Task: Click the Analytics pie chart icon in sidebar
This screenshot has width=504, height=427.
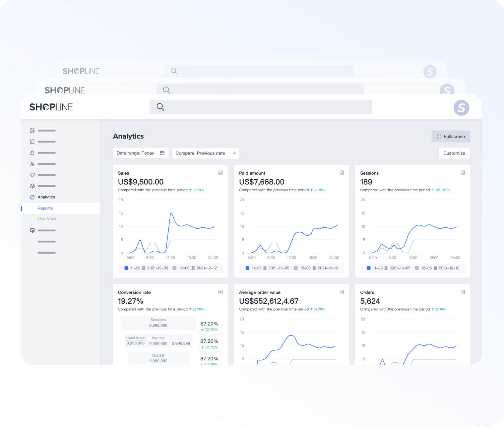Action: 32,197
